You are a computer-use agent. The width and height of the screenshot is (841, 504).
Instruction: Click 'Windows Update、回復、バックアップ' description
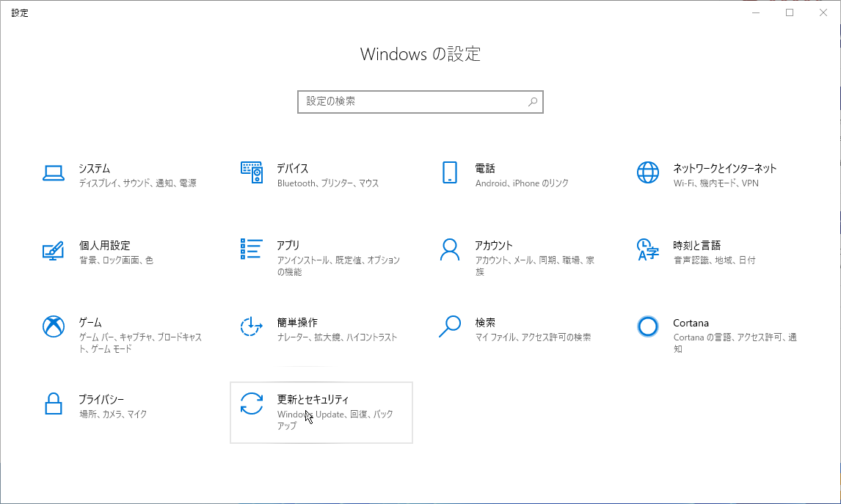coord(335,420)
